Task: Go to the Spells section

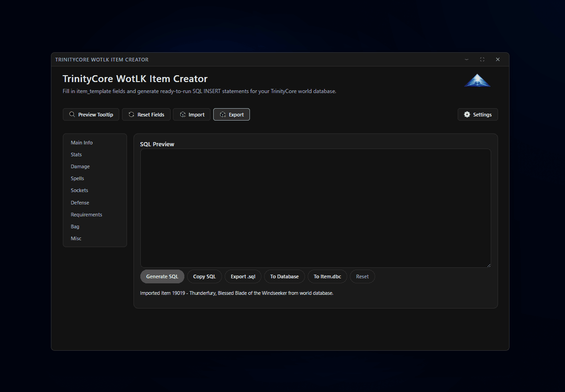Action: tap(78, 178)
